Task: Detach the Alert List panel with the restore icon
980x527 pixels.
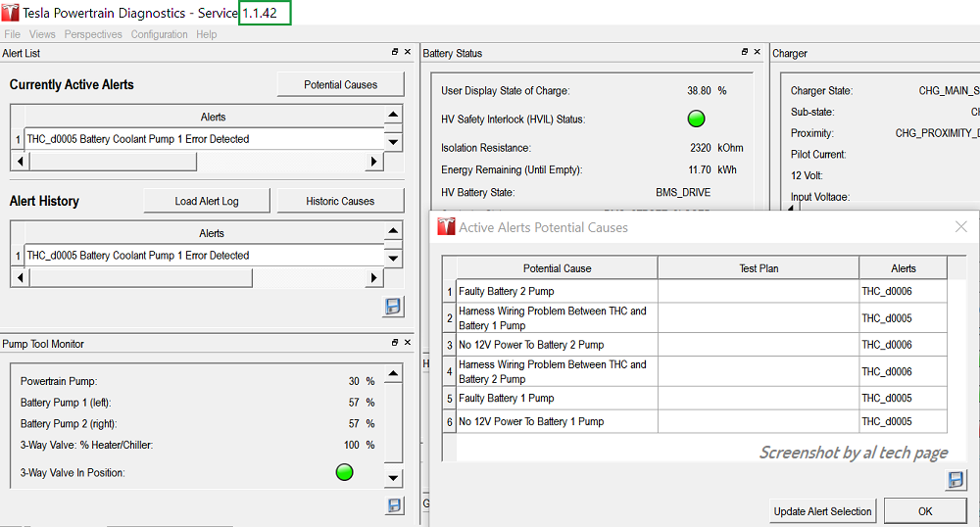Action: pyautogui.click(x=394, y=52)
